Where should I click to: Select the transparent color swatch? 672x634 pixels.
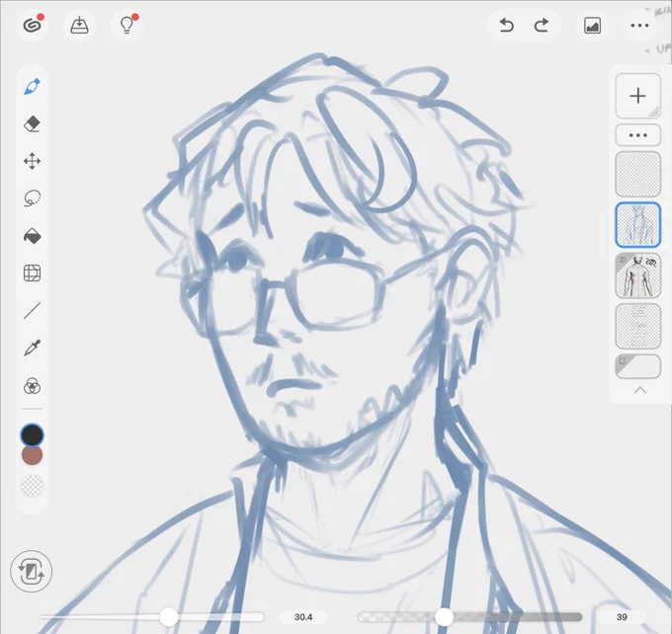[x=33, y=486]
